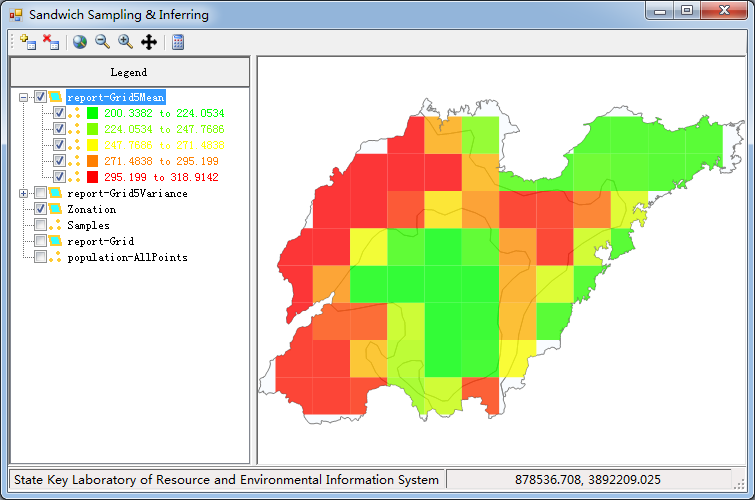The width and height of the screenshot is (755, 500).
Task: Select the Zoom in magnifier tool
Action: [125, 42]
